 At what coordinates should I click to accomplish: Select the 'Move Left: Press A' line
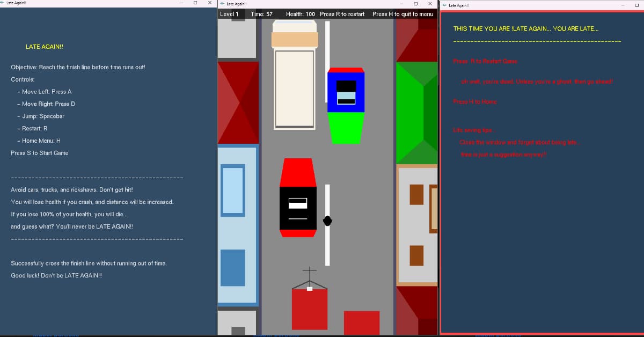[45, 92]
